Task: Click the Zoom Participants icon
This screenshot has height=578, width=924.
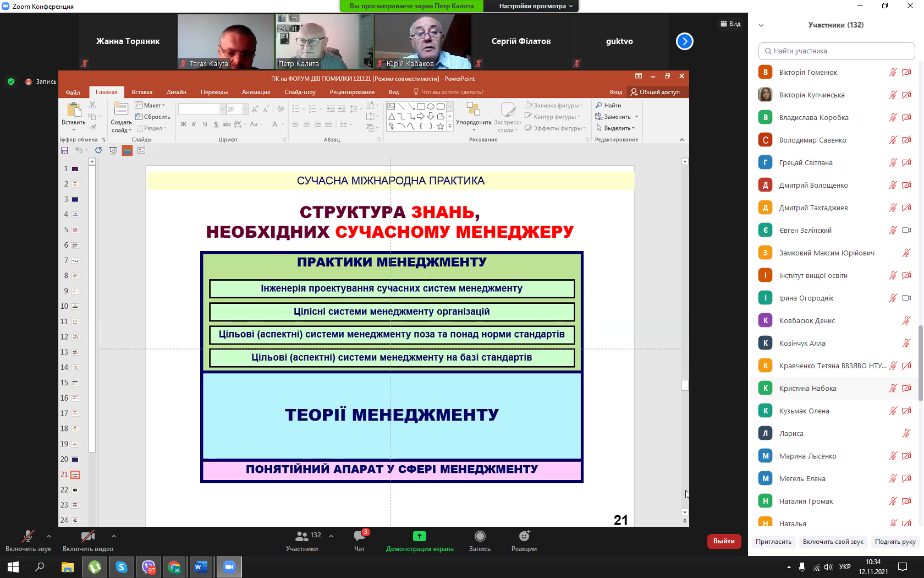Action: (302, 536)
